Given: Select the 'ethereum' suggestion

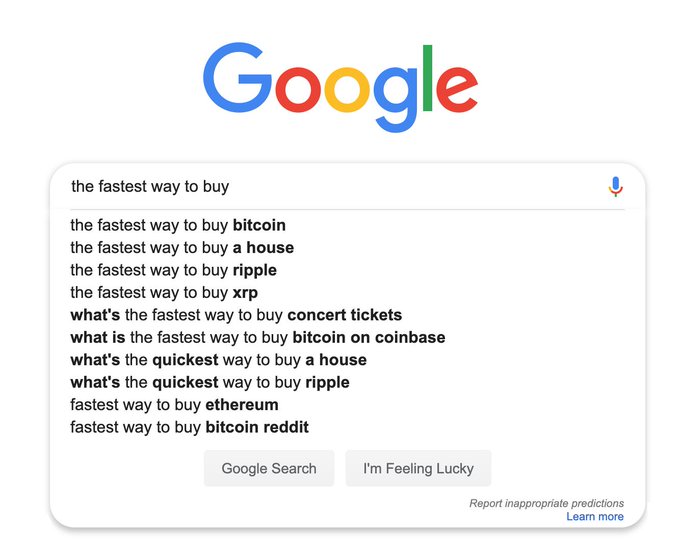Looking at the screenshot, I should (174, 405).
